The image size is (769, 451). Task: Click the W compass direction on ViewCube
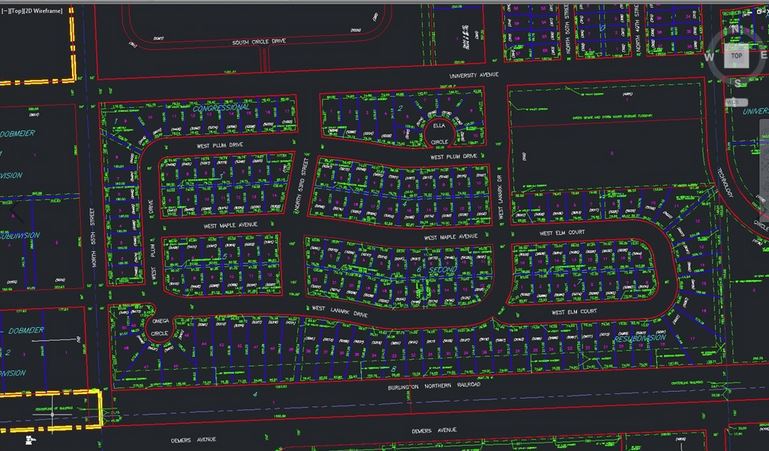pos(709,57)
